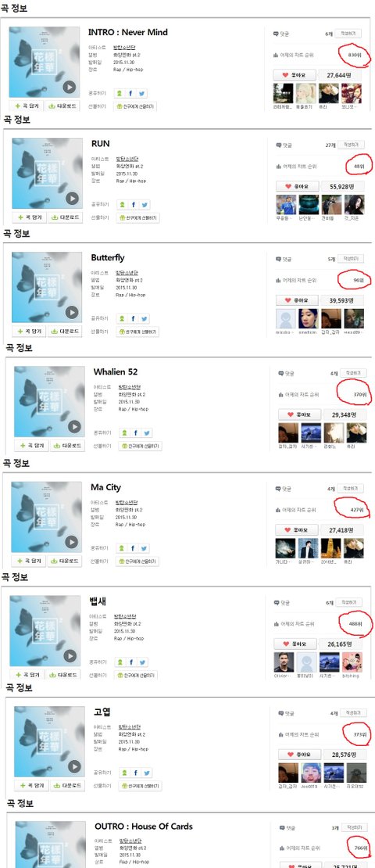The image size is (375, 868).
Task: Share Butterfly on Twitter
Action: 144,319
